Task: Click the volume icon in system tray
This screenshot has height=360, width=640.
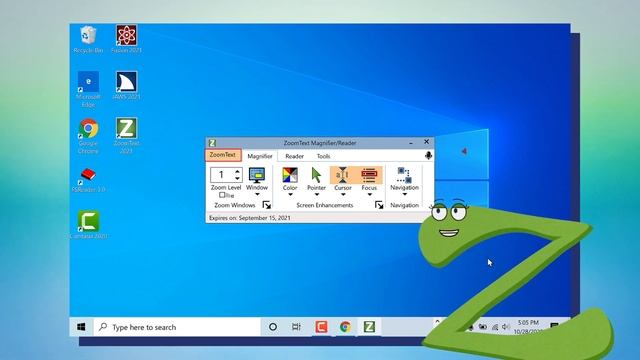Action: [x=506, y=327]
